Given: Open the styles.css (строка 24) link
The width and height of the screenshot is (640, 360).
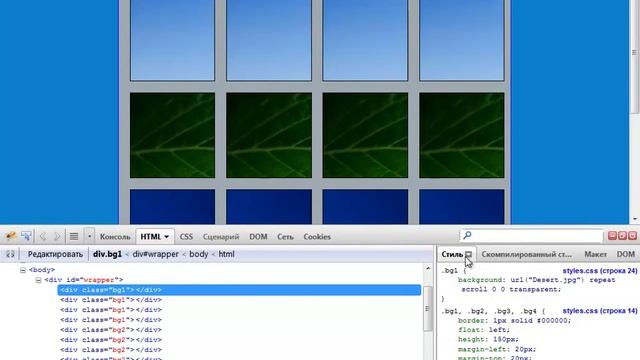Looking at the screenshot, I should click(600, 271).
